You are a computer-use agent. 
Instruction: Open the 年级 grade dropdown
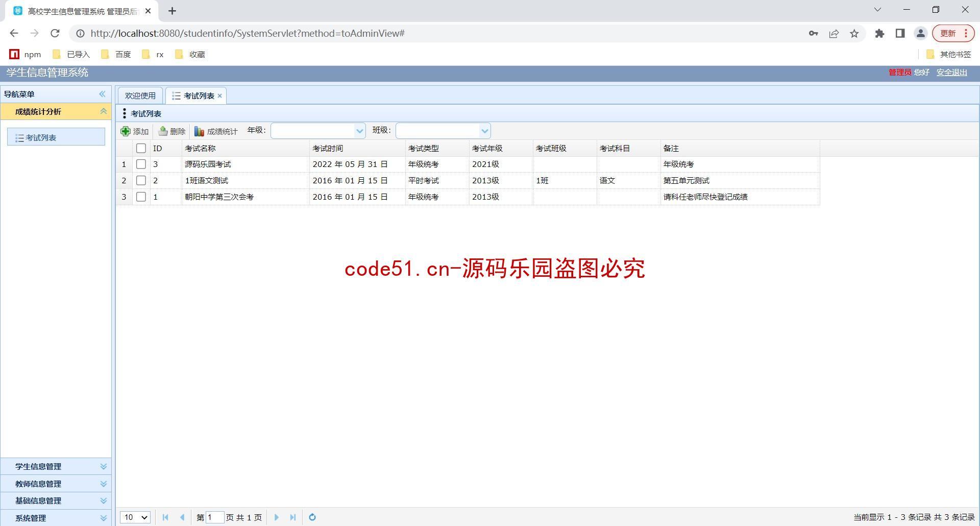click(359, 131)
